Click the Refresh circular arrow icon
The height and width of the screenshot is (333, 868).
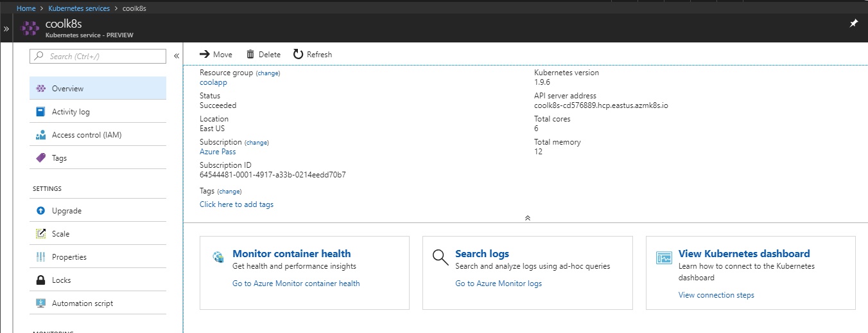point(298,55)
